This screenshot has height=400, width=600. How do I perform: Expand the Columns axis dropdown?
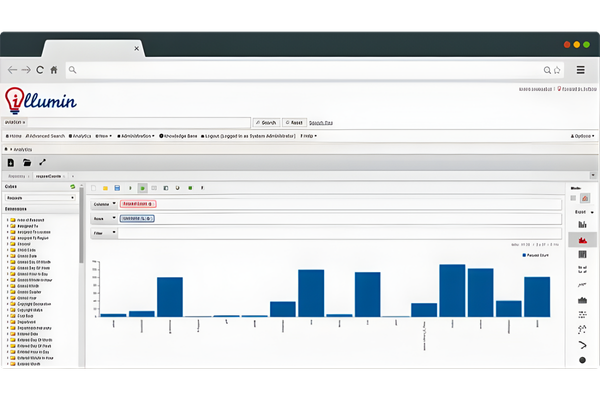click(114, 203)
